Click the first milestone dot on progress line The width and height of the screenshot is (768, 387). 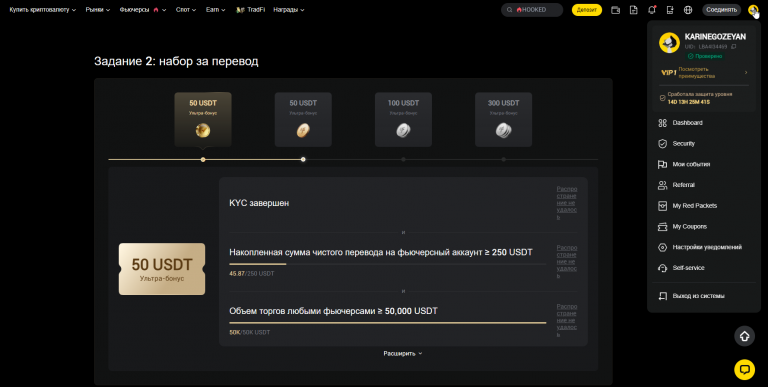(203, 159)
